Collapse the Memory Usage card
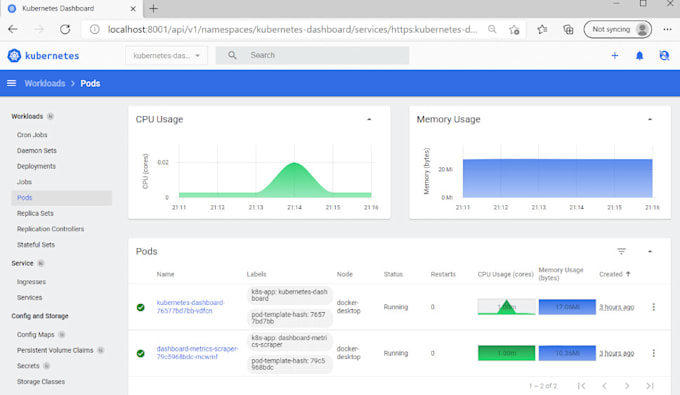Viewport: 680px width, 395px height. pos(650,119)
